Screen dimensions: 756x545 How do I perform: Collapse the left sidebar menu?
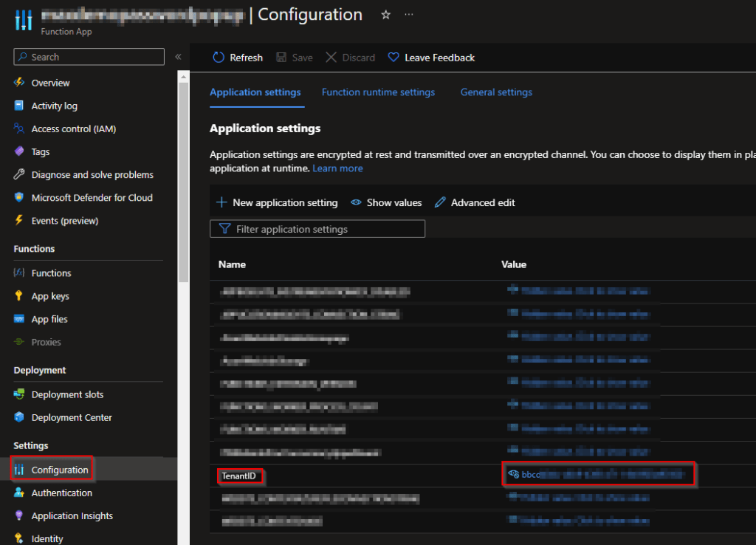[178, 57]
